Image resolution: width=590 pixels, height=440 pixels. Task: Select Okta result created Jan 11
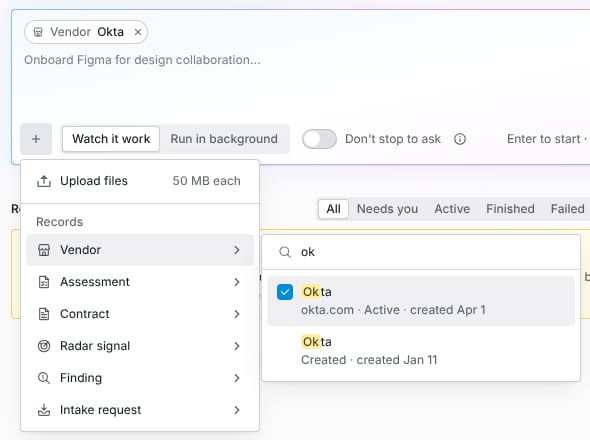click(421, 351)
